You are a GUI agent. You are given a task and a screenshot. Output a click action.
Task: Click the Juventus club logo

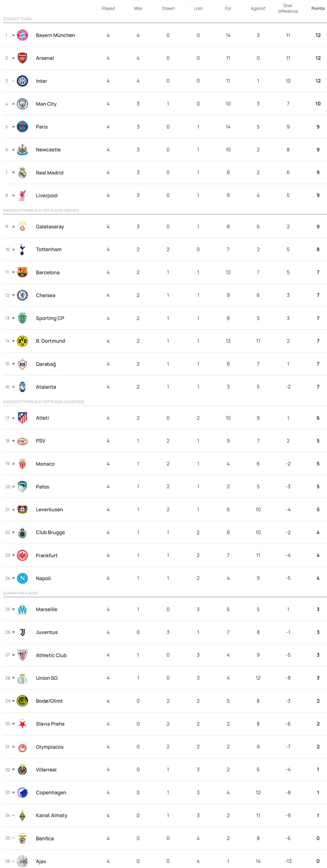[x=22, y=632]
